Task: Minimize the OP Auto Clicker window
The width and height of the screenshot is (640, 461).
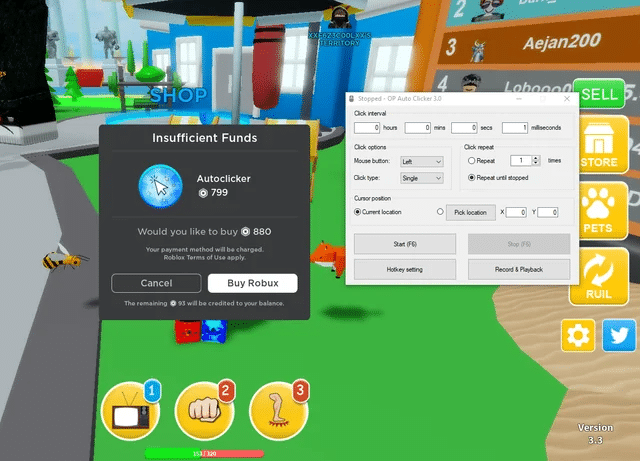Action: 519,99
